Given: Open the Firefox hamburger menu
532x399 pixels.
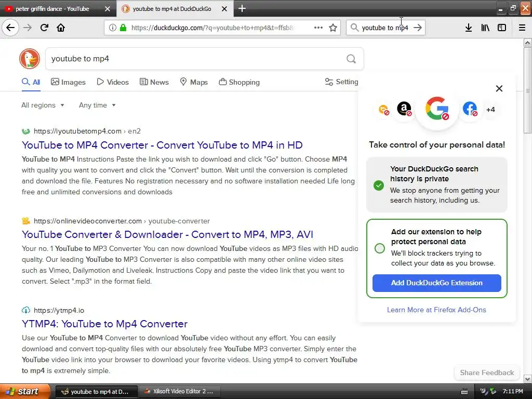Looking at the screenshot, I should coord(522,28).
